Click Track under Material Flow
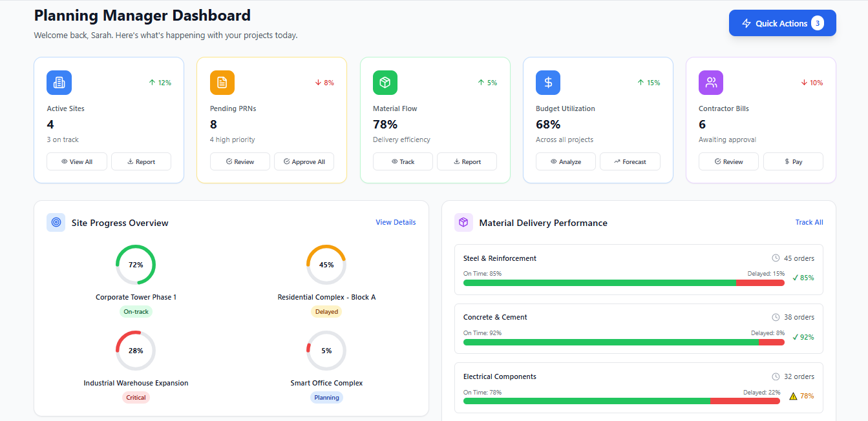 [403, 161]
